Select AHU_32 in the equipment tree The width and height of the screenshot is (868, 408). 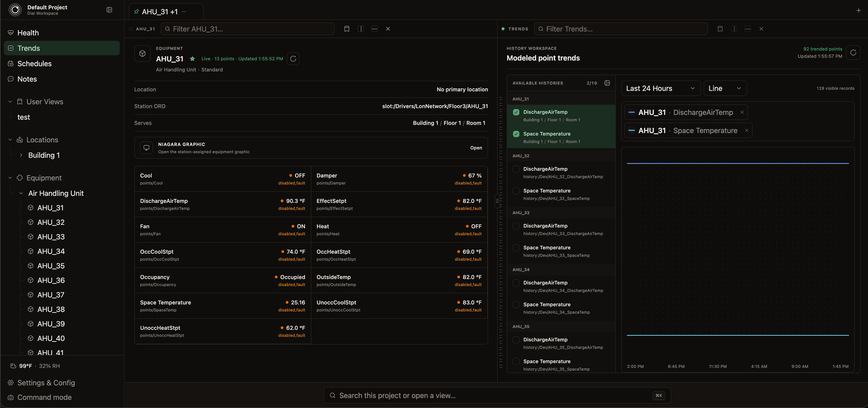point(51,222)
